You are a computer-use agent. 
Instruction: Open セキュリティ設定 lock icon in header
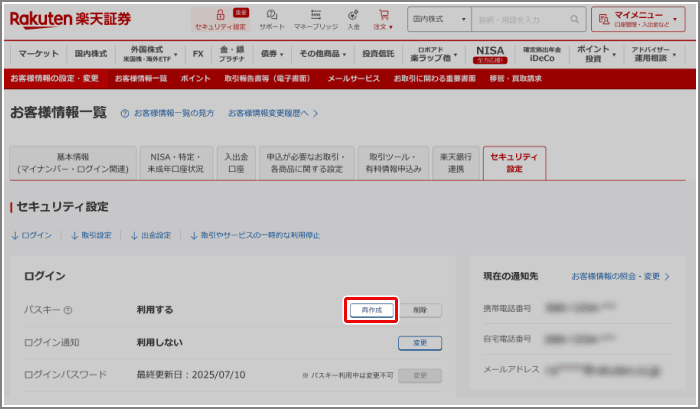[220, 18]
